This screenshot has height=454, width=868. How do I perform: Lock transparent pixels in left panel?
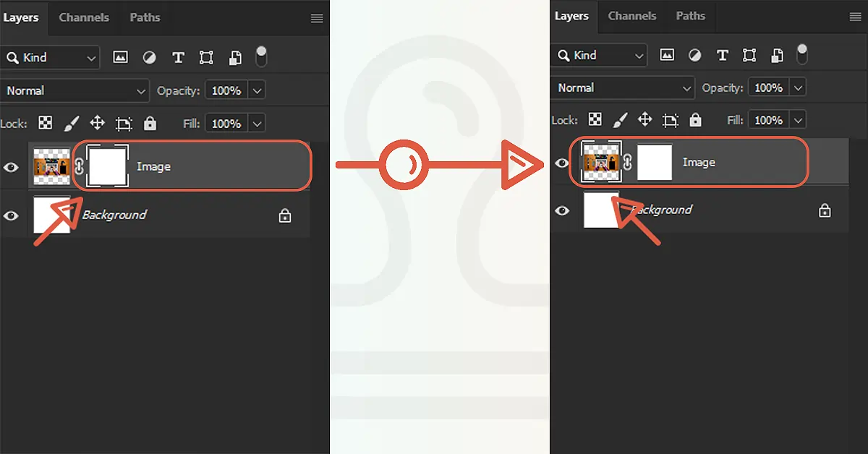coord(45,124)
